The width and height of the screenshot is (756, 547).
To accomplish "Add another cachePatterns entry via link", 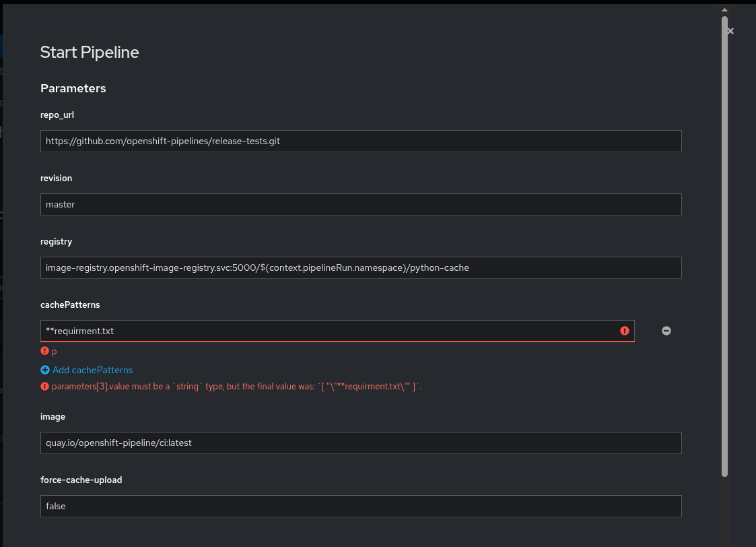I will [x=92, y=370].
